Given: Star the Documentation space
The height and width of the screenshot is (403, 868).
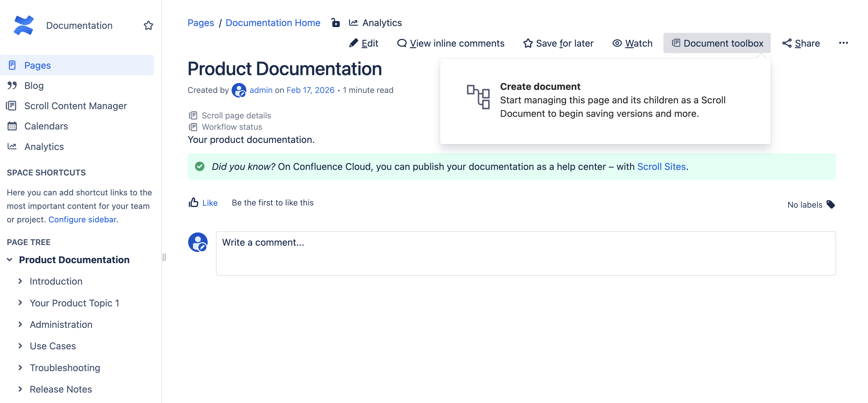Looking at the screenshot, I should (148, 25).
